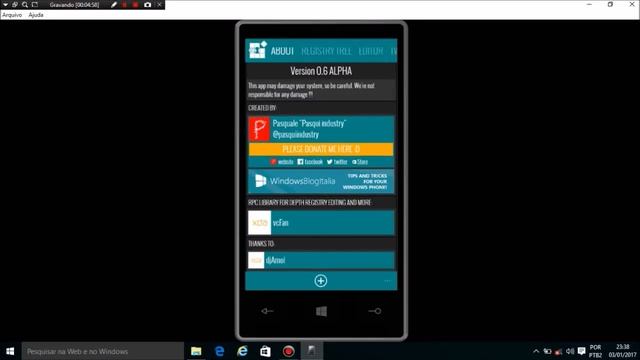This screenshot has height=360, width=640.
Task: Click the battery tray icon
Action: (x=547, y=351)
